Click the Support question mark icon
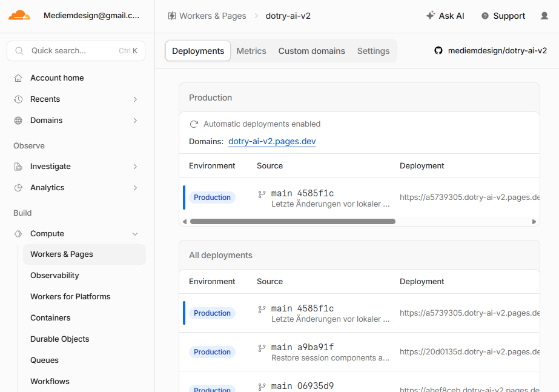The image size is (559, 392). (x=485, y=16)
